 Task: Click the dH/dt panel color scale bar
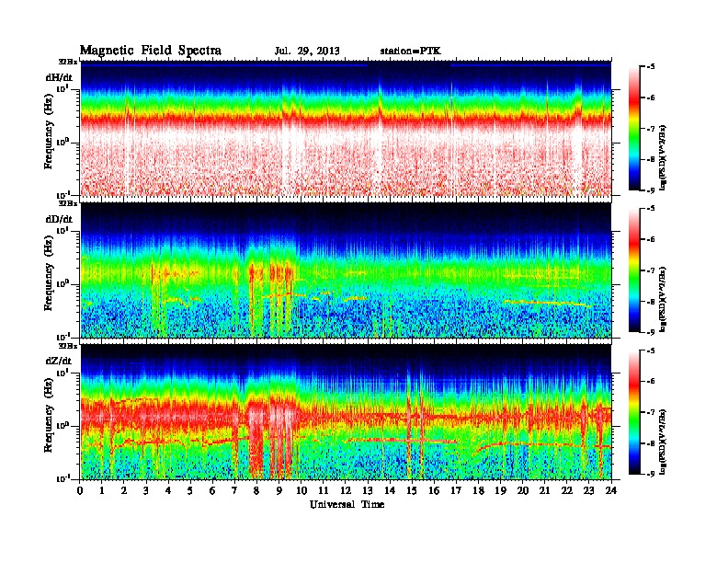coord(634,128)
